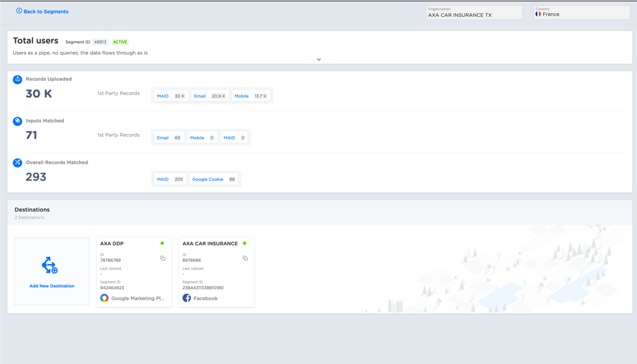The height and width of the screenshot is (364, 637).
Task: Select the Email 69 matched chip
Action: click(169, 138)
